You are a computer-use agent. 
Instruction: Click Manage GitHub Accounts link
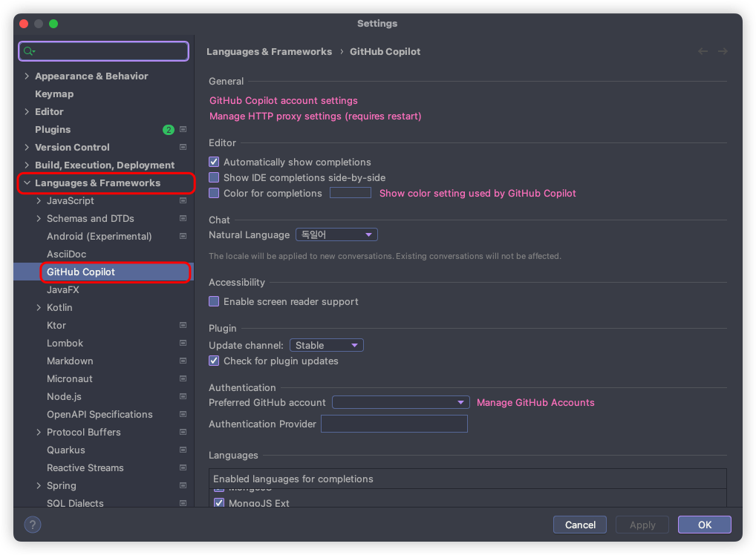535,402
